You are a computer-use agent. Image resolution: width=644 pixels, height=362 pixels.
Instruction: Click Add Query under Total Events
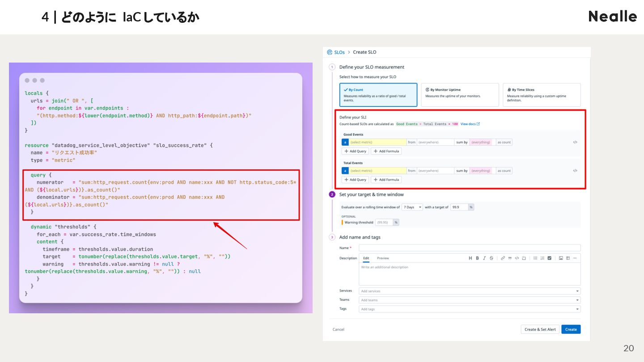tap(356, 180)
